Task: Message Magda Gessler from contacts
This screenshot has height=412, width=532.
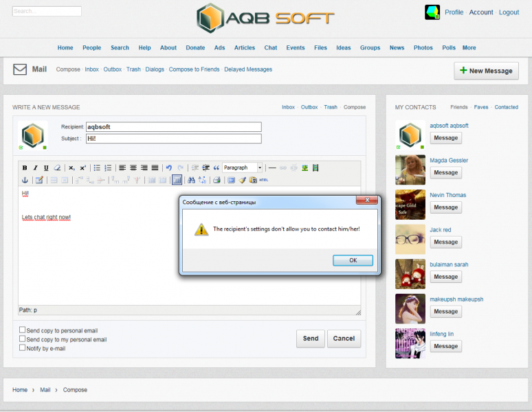Action: point(446,172)
